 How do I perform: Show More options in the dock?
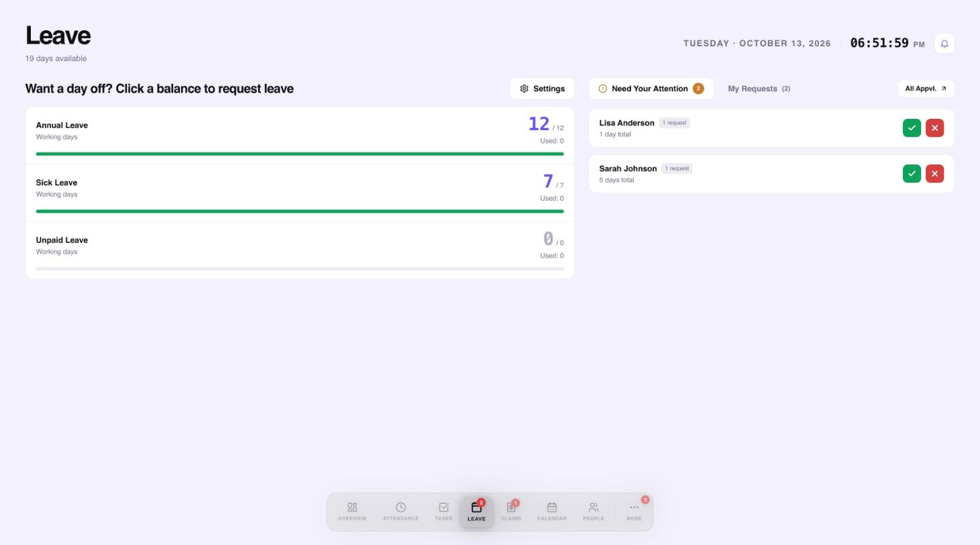pyautogui.click(x=634, y=511)
